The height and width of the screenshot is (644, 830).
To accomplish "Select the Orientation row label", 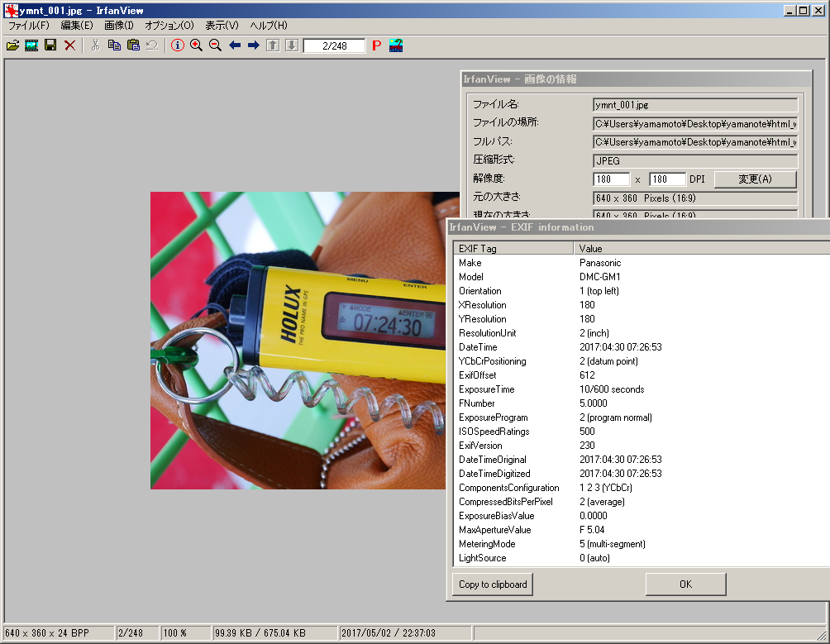I will [480, 291].
